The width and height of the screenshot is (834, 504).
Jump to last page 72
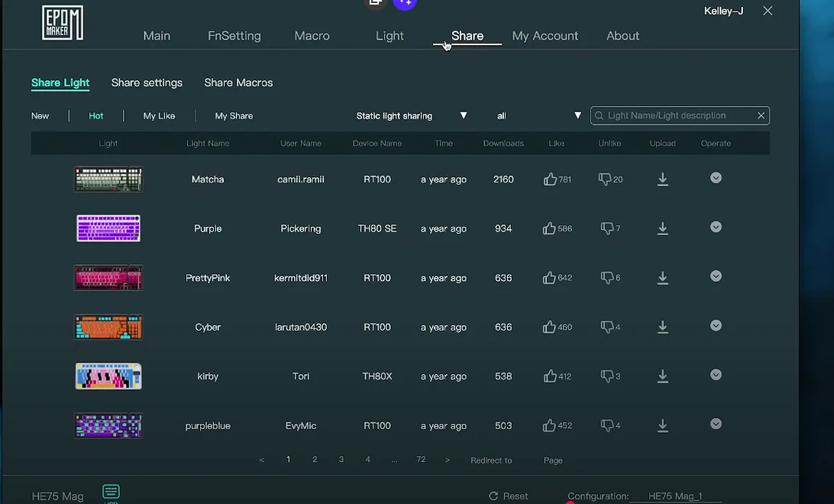[421, 460]
